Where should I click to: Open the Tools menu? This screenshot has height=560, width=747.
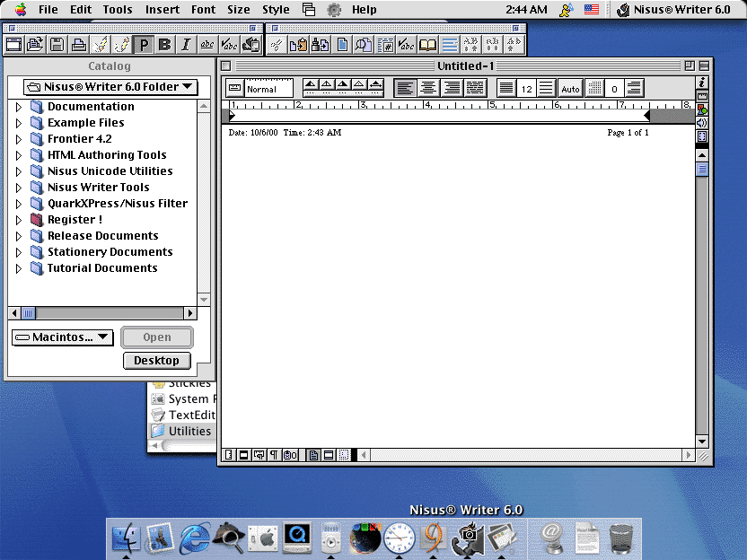[x=118, y=10]
